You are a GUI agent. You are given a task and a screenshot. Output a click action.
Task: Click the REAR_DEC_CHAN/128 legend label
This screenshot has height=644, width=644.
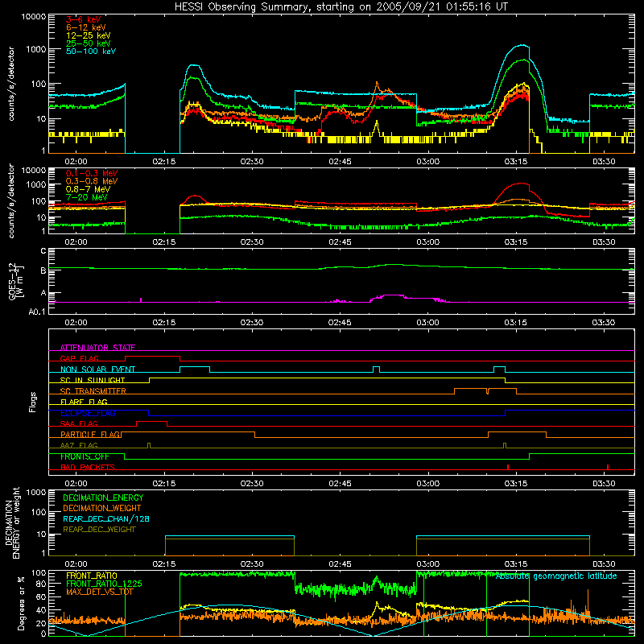click(106, 518)
